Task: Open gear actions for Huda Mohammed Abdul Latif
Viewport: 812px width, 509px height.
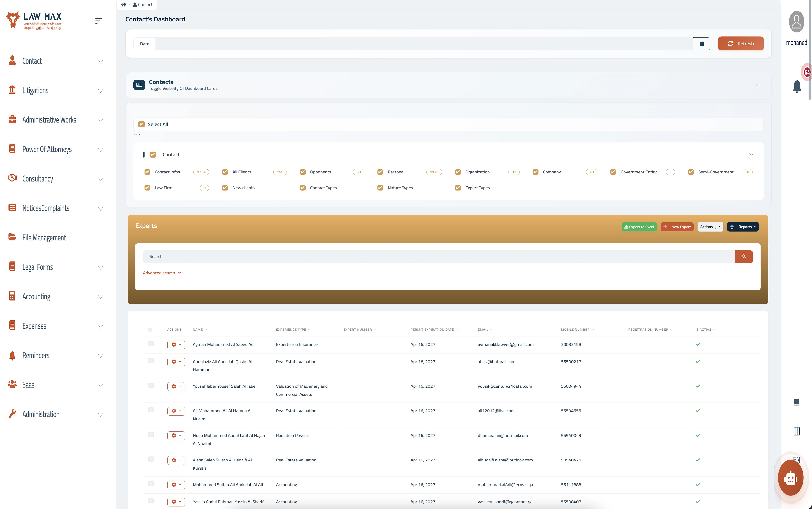Action: point(176,436)
